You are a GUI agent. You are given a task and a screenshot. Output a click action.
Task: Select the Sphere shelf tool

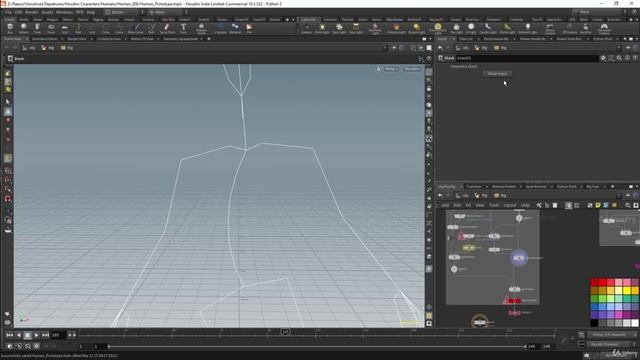click(x=24, y=28)
